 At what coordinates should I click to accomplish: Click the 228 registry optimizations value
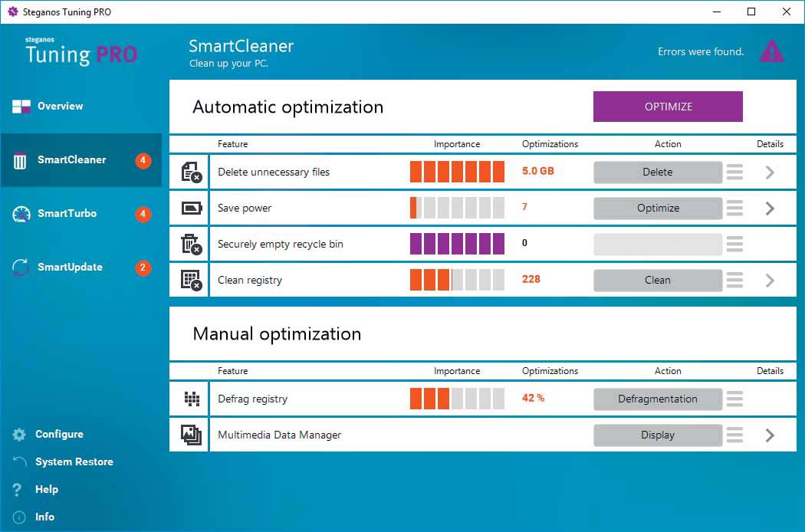coord(531,279)
